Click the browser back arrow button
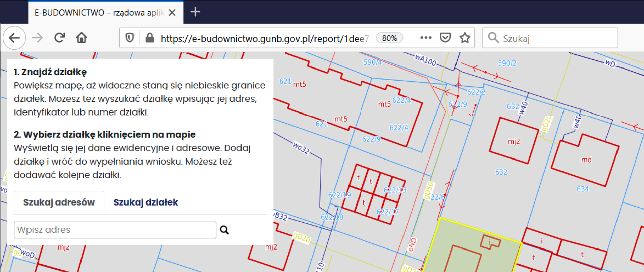The width and height of the screenshot is (644, 272). (x=14, y=38)
